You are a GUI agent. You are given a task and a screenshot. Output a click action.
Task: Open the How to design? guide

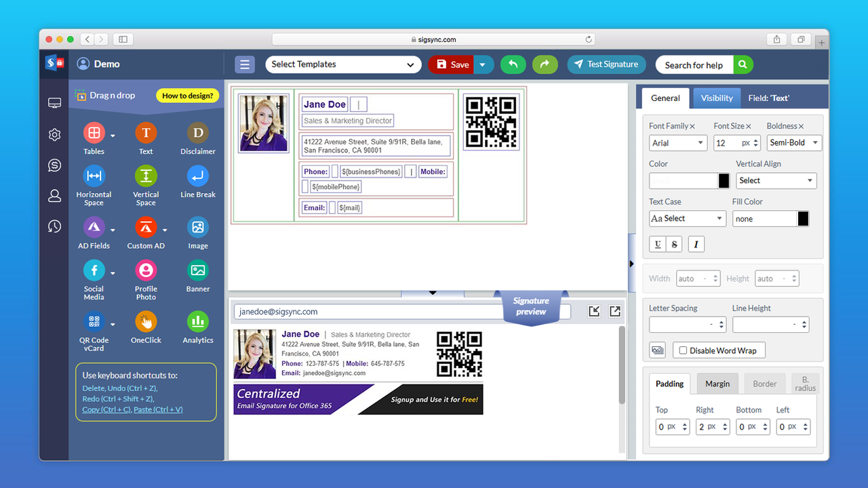[187, 96]
